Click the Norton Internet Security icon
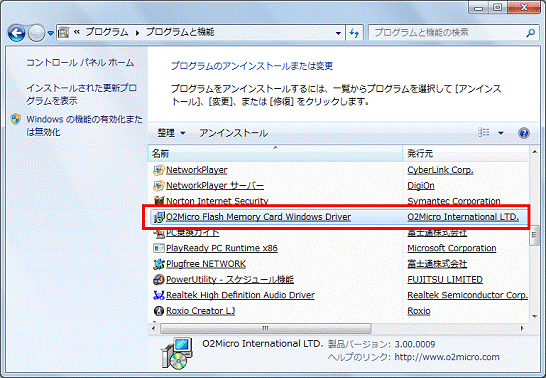 [x=159, y=200]
